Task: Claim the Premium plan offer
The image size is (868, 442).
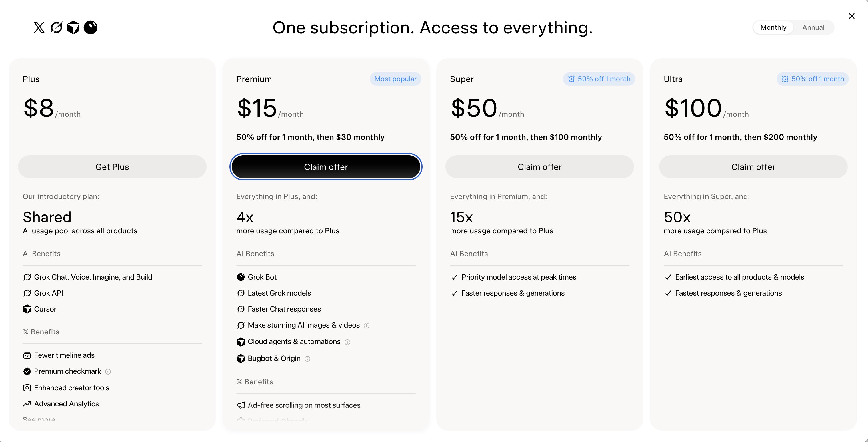Action: (x=326, y=167)
